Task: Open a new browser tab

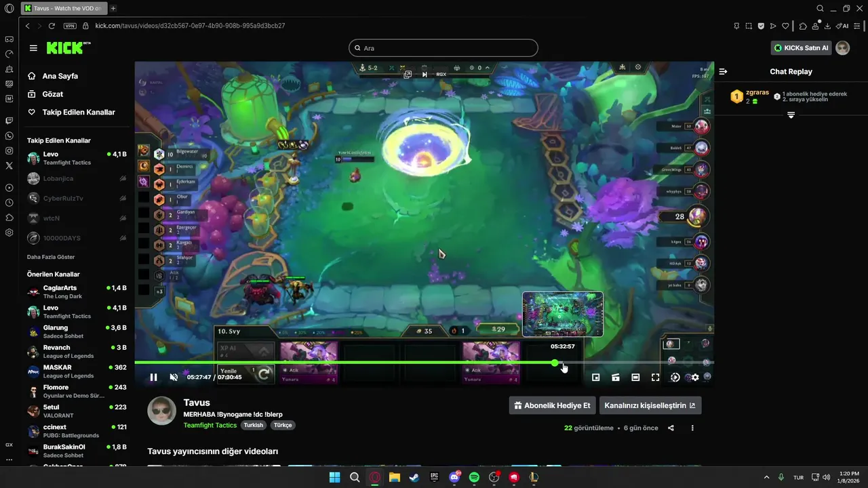Action: (x=113, y=8)
